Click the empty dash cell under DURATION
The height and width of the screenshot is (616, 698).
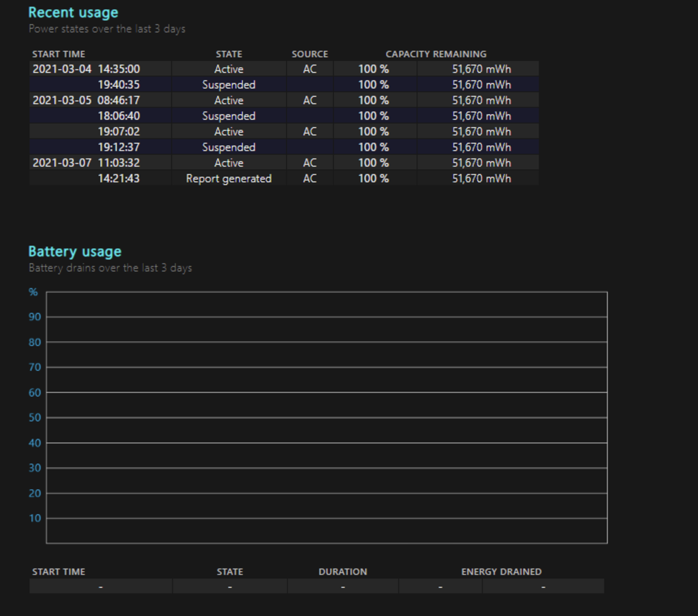pos(343,587)
